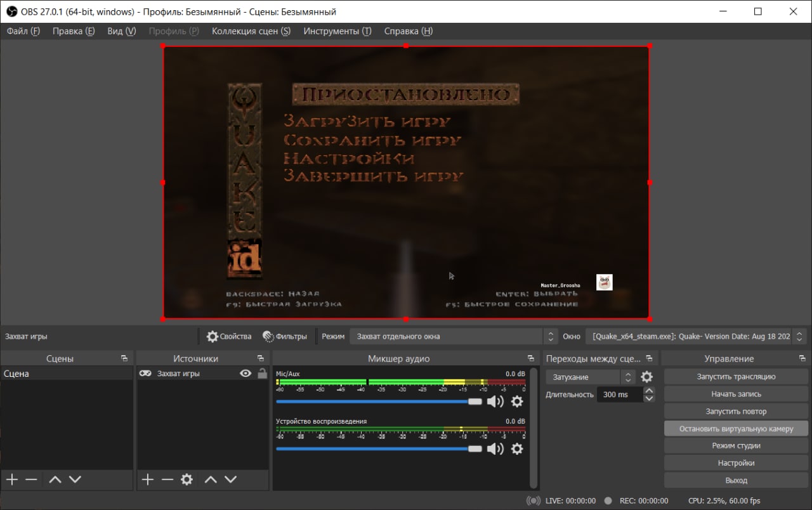The width and height of the screenshot is (812, 510).
Task: Click the Длительность label
Action: coord(570,395)
